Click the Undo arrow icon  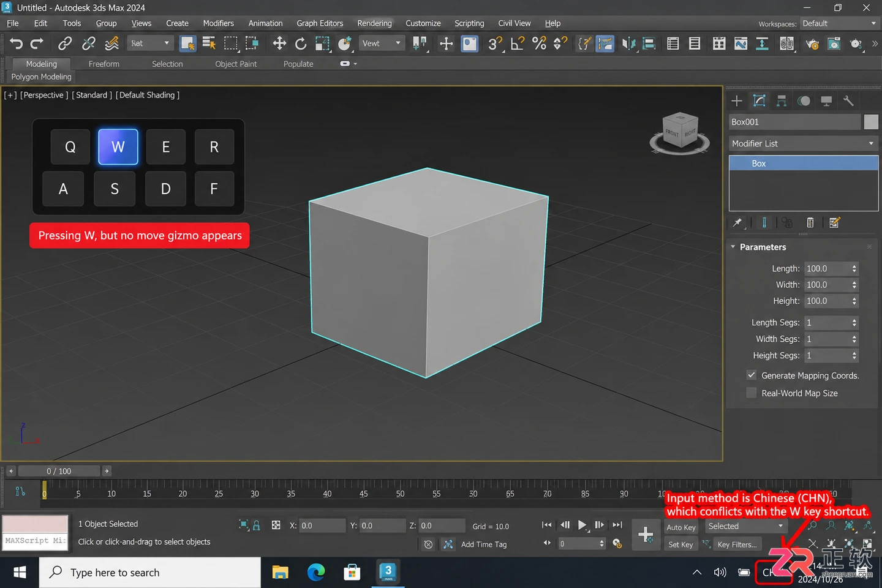[17, 43]
